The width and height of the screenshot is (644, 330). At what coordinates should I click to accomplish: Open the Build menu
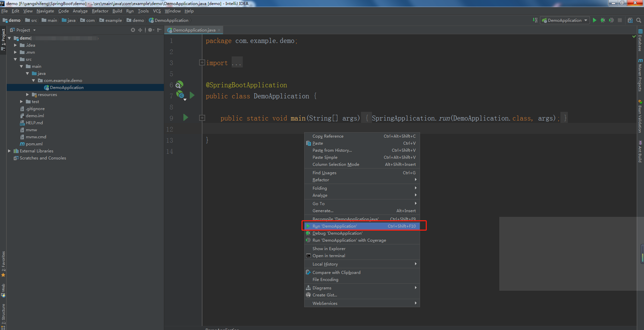click(x=117, y=11)
